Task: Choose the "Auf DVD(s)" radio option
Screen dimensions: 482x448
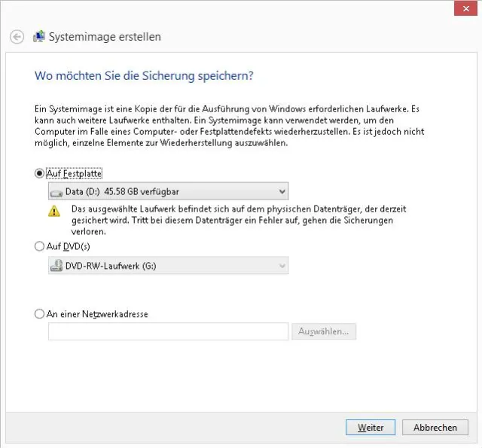Action: (40, 245)
